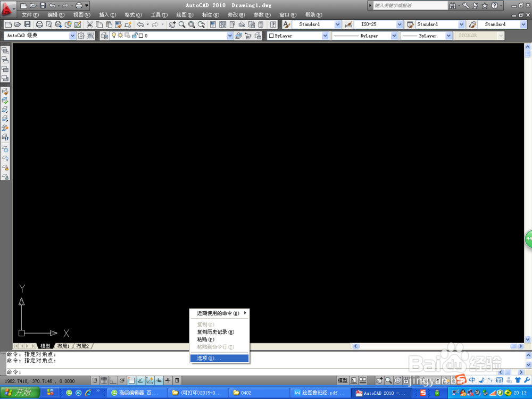Toggle Snap mode in the status bar
The height and width of the screenshot is (399, 532).
click(x=95, y=381)
